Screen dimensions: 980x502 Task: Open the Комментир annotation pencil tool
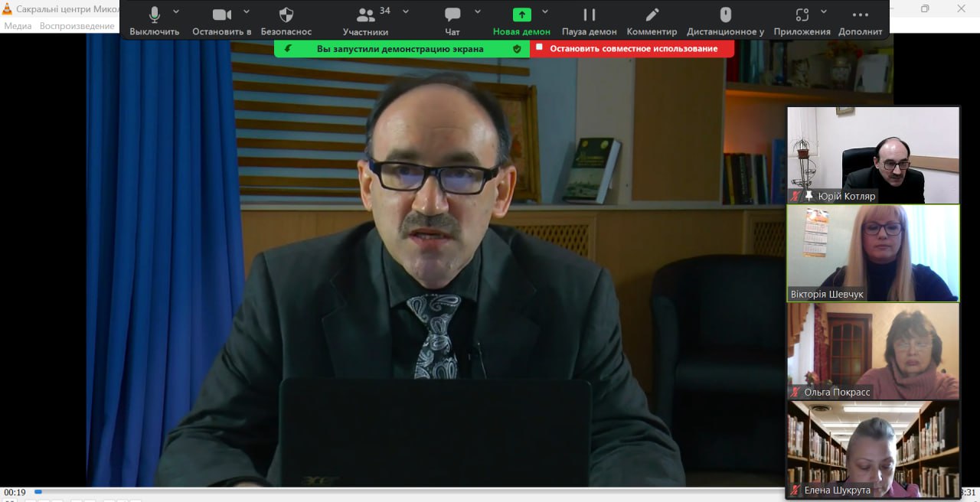pos(652,21)
